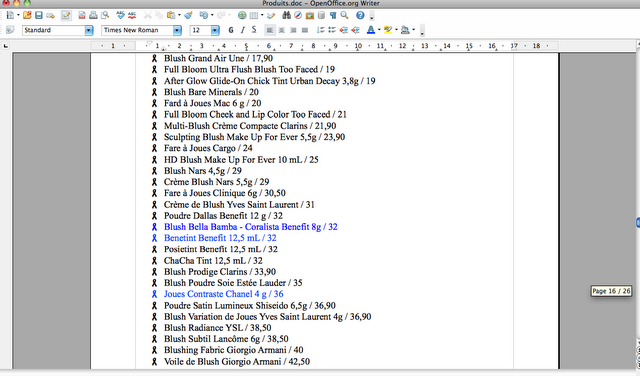Apply the blue Font Color A
This screenshot has width=640, height=376.
[371, 30]
